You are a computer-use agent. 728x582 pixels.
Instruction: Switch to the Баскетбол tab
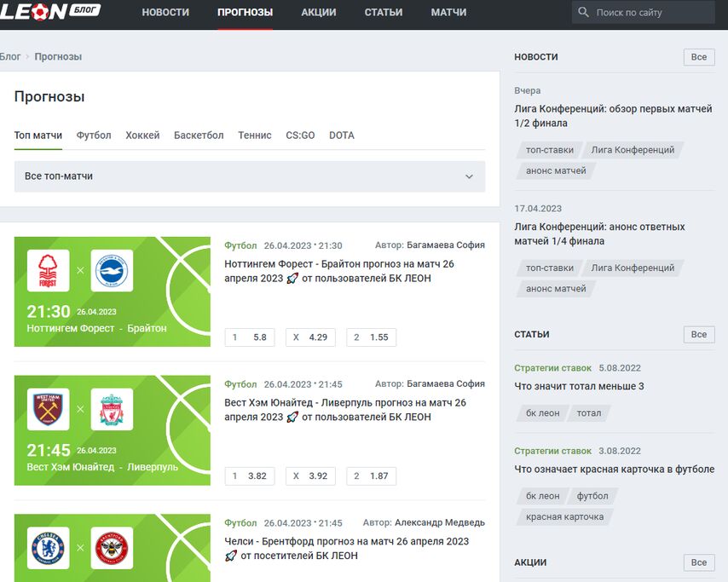point(199,135)
